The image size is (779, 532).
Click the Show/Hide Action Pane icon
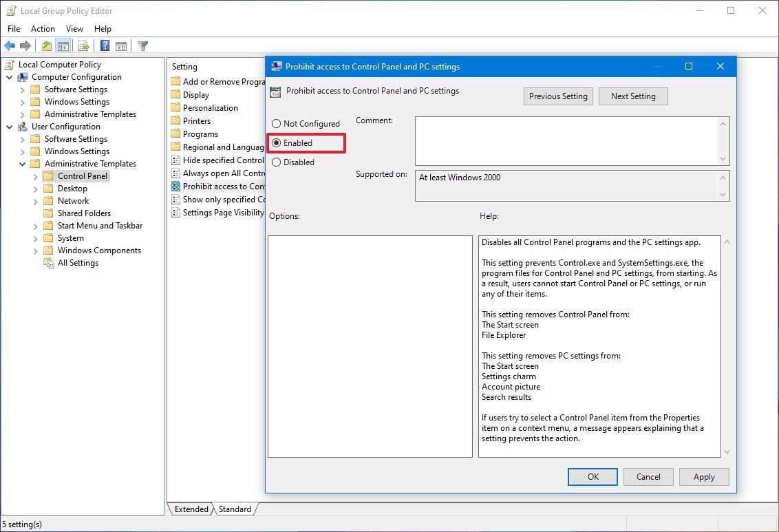[x=120, y=45]
